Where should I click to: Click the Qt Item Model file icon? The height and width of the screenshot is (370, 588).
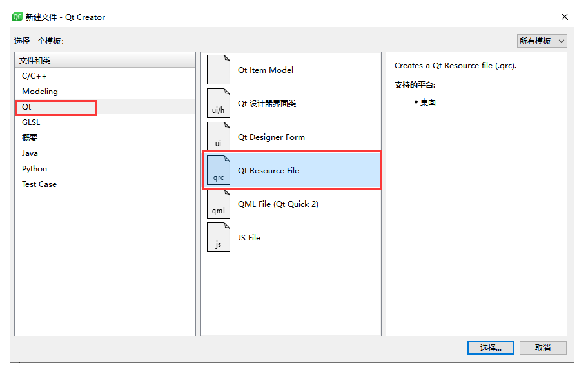(x=219, y=70)
